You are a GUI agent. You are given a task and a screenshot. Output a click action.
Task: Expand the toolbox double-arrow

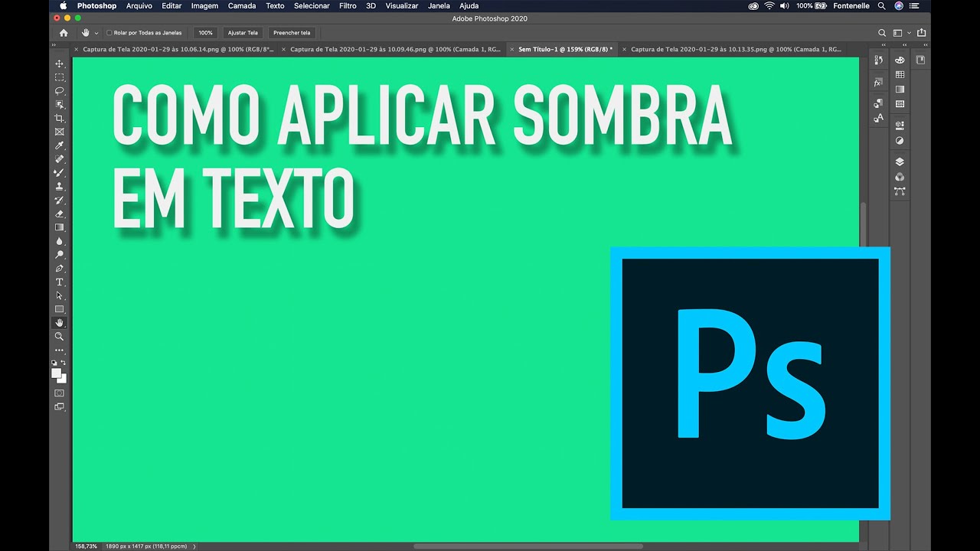click(54, 46)
